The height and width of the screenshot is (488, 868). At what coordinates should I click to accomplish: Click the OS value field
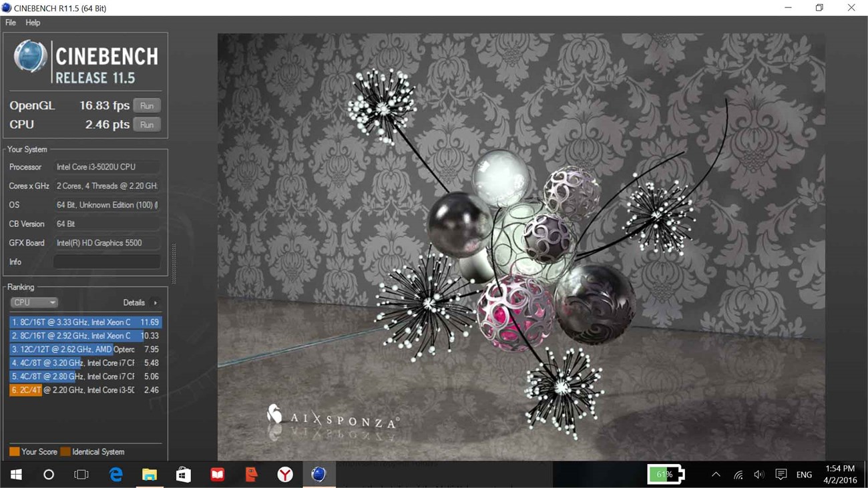107,205
